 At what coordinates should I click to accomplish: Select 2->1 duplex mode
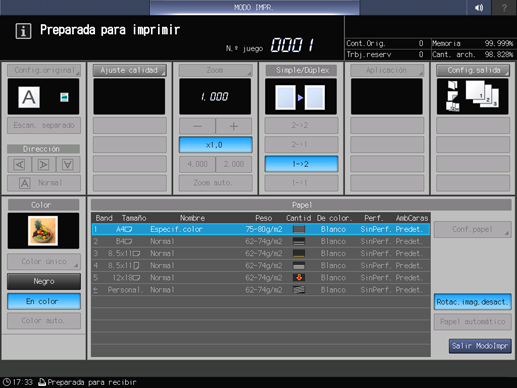click(301, 145)
